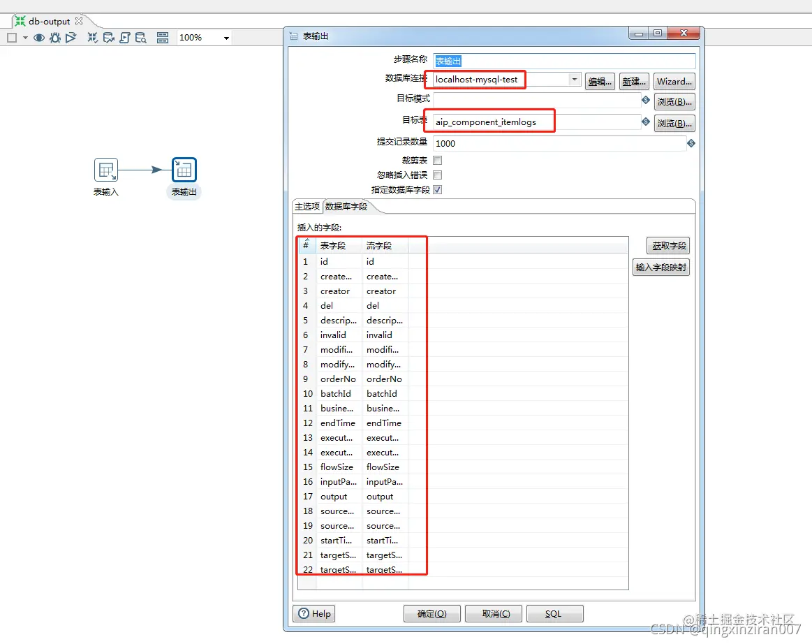
Task: Close the db-output tab
Action: click(79, 21)
